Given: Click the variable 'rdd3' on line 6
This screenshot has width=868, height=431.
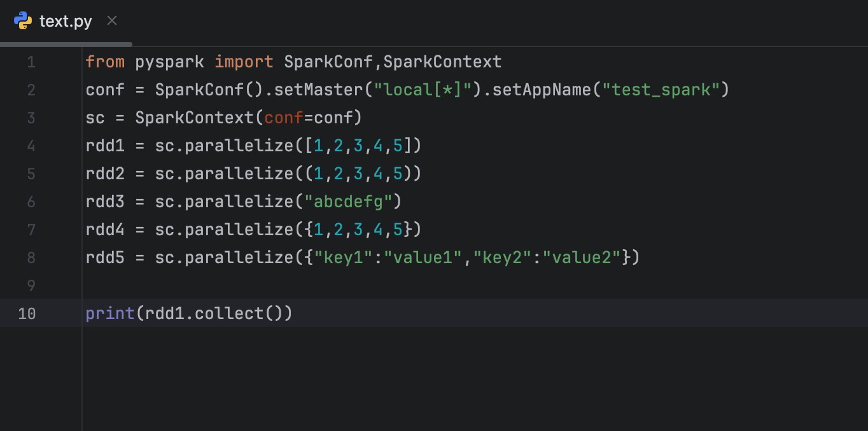Looking at the screenshot, I should point(105,202).
